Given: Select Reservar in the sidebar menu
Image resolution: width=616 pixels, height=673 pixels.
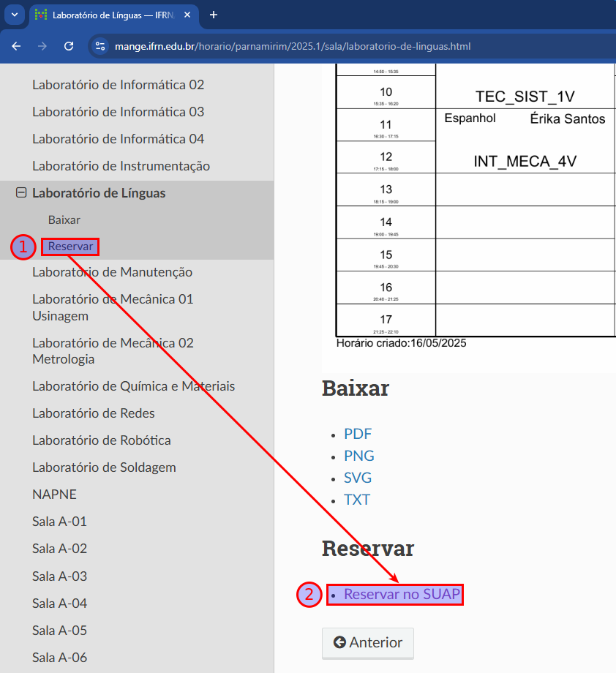Looking at the screenshot, I should [x=70, y=247].
